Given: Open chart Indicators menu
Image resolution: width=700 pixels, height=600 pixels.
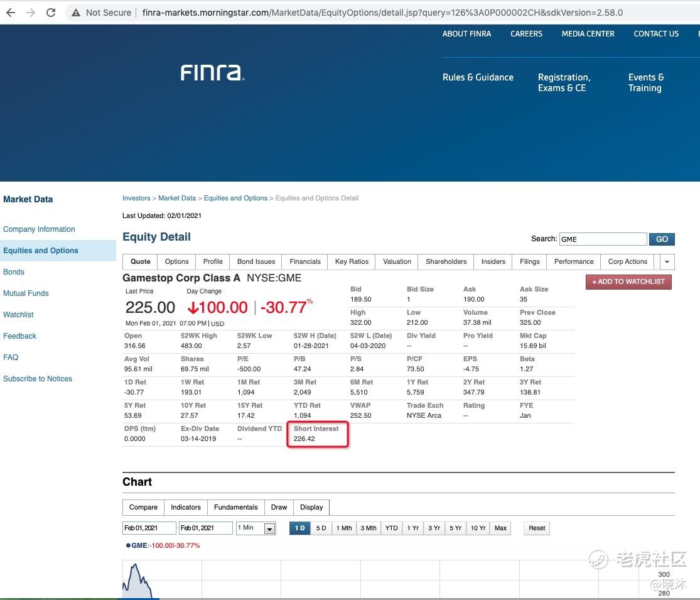Looking at the screenshot, I should (186, 508).
